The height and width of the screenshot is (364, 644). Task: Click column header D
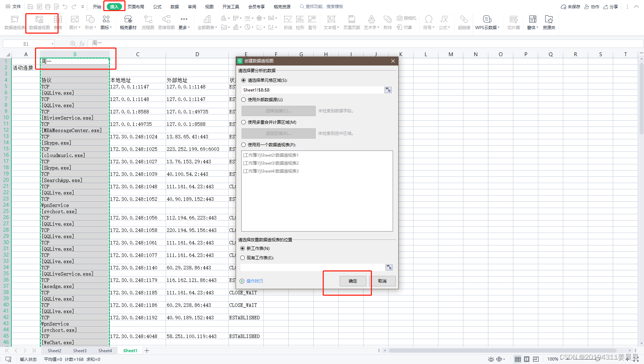(197, 54)
